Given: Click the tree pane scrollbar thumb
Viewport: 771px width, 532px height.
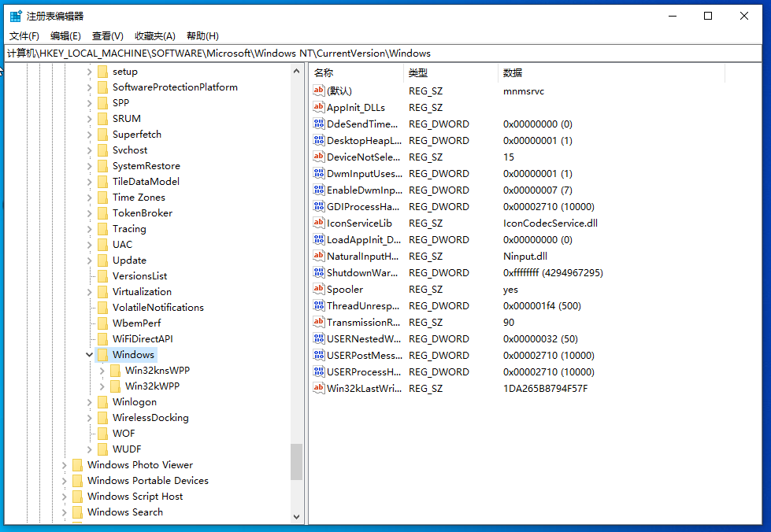Looking at the screenshot, I should pos(296,462).
